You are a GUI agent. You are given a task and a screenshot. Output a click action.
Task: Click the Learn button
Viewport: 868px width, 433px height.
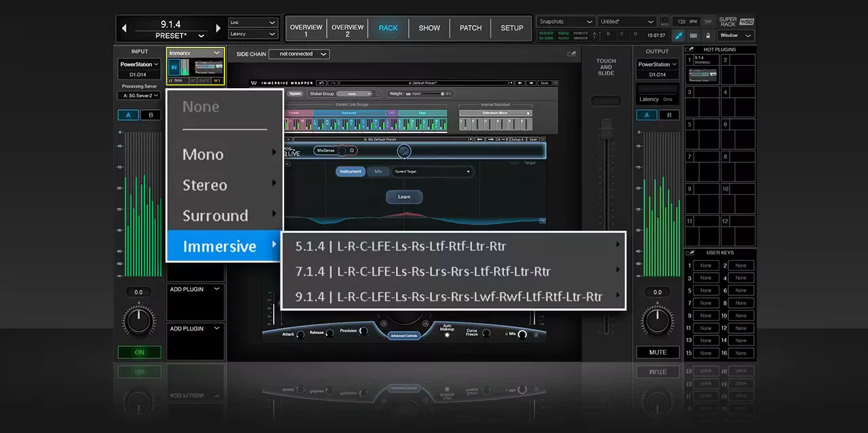(x=404, y=197)
